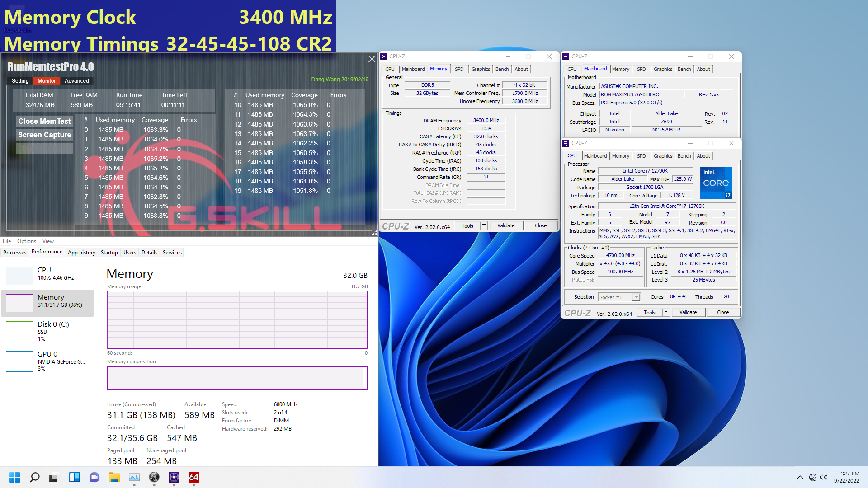Switch to the SPD tab in CPU-Z
Screen dimensions: 868x488
pos(459,69)
